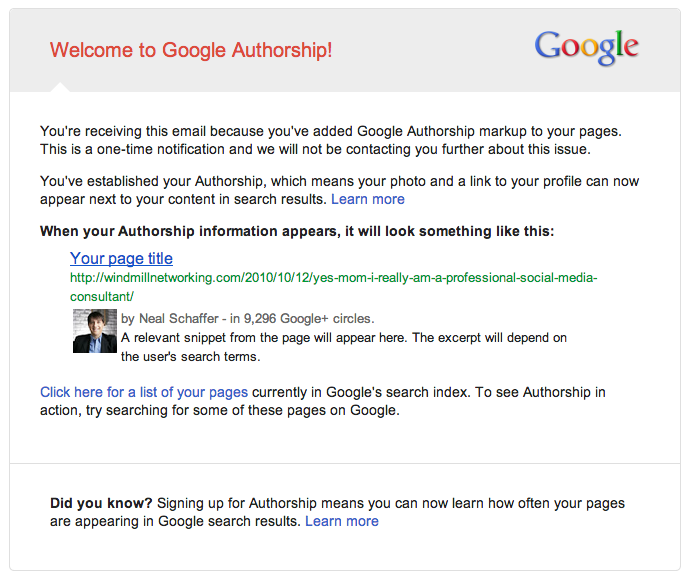
Task: Click the small pointer notch beneath the header
Action: point(59,87)
